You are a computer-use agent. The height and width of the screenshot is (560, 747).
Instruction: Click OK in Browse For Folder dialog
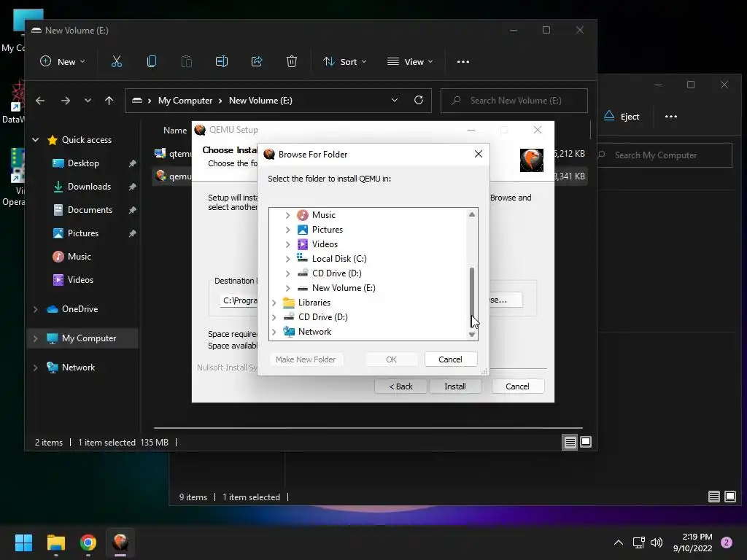391,359
